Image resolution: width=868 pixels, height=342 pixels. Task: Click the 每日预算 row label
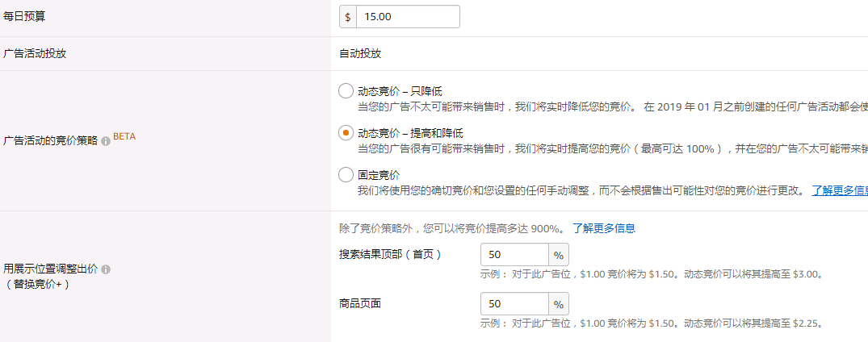[x=24, y=17]
